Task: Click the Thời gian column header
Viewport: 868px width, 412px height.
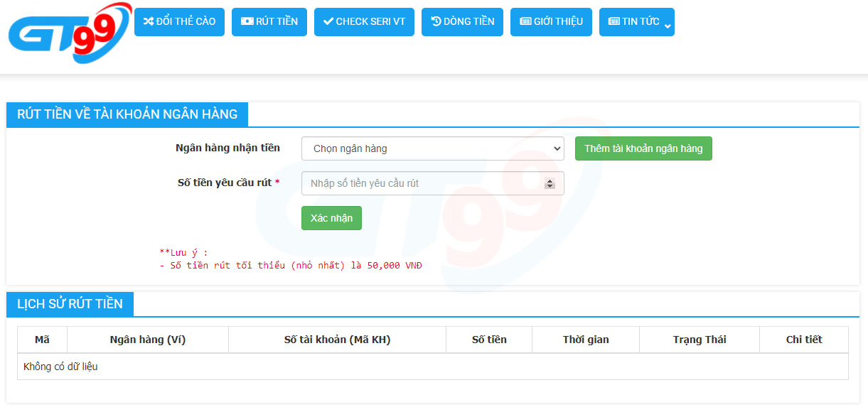Action: pyautogui.click(x=586, y=340)
